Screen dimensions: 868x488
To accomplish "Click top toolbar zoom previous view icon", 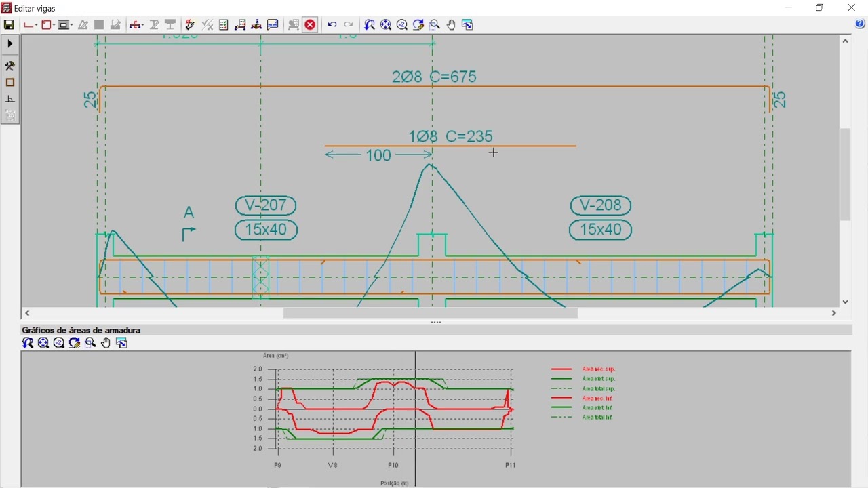I will click(370, 25).
